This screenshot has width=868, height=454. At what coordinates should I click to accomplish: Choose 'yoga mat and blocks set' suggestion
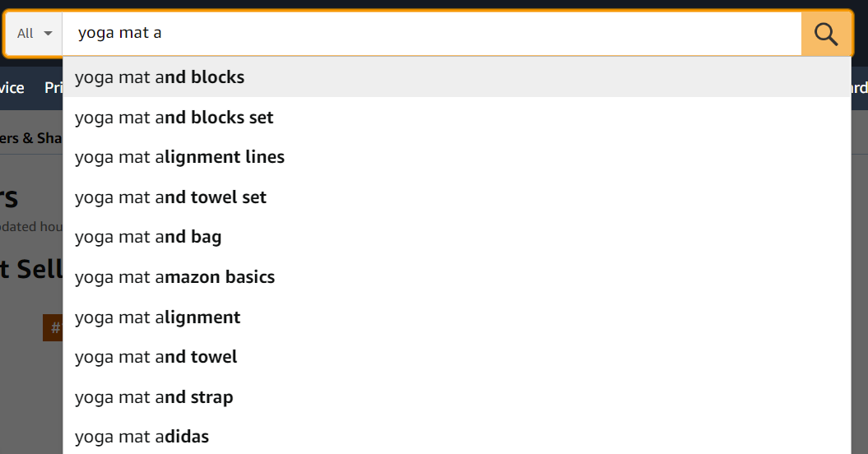pos(174,118)
